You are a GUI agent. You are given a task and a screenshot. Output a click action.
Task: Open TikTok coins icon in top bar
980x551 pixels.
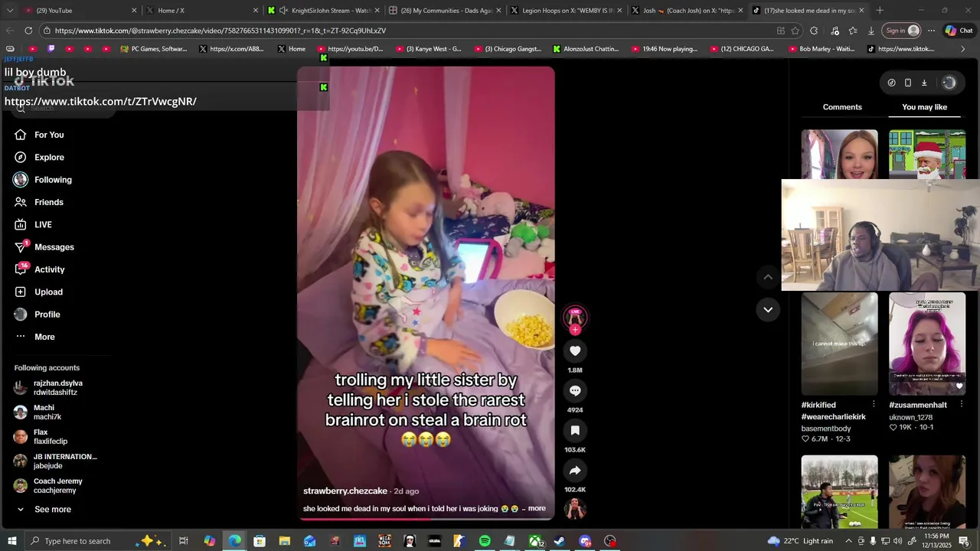point(891,83)
